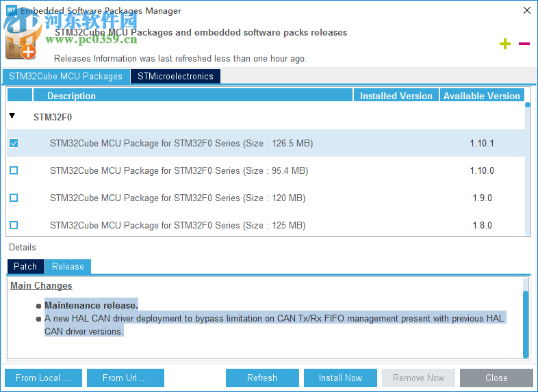Screen dimensions: 538x392
Task: Click the From Local ... button
Action: (x=43, y=378)
